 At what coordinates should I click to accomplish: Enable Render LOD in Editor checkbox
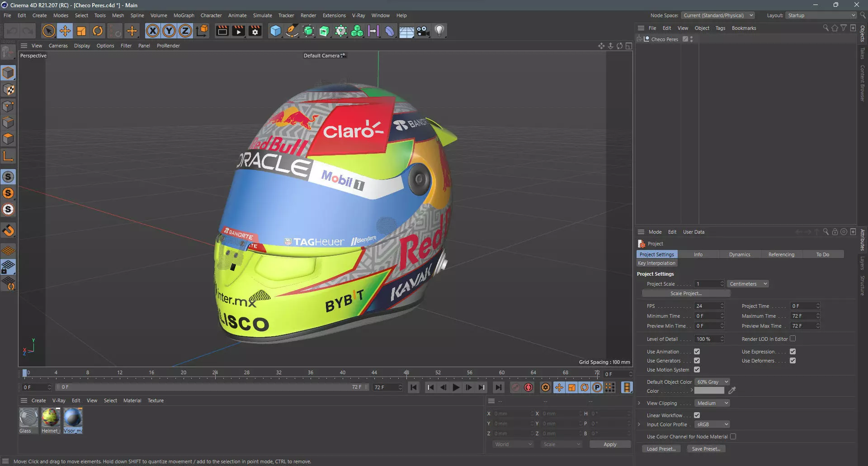point(793,339)
